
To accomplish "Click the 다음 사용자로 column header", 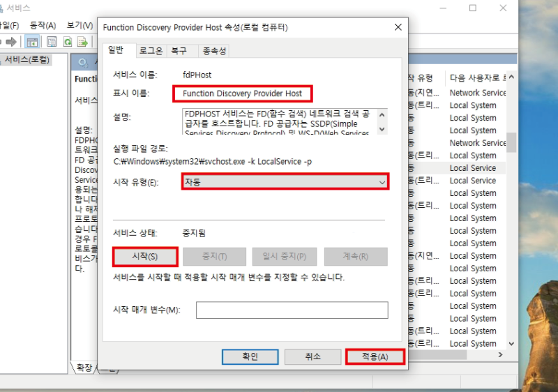I will coord(477,77).
